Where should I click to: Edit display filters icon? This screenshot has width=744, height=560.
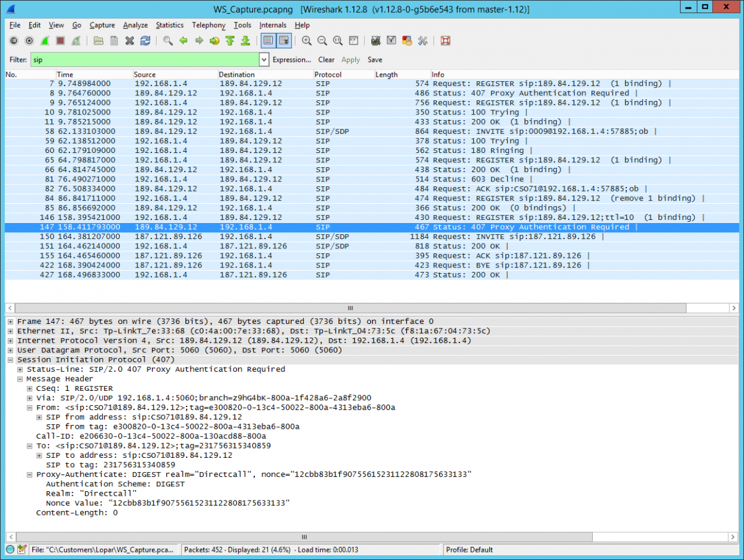tap(392, 41)
